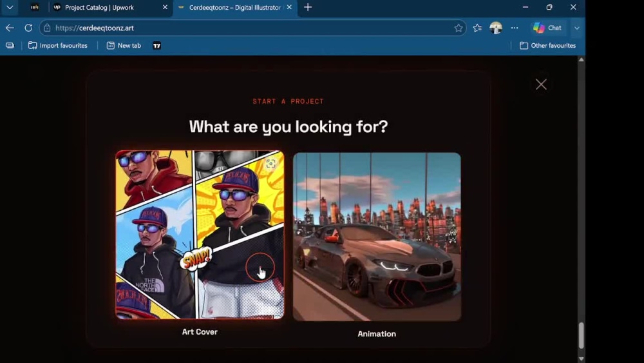
Task: Open the Copilot Chat button
Action: pos(547,28)
